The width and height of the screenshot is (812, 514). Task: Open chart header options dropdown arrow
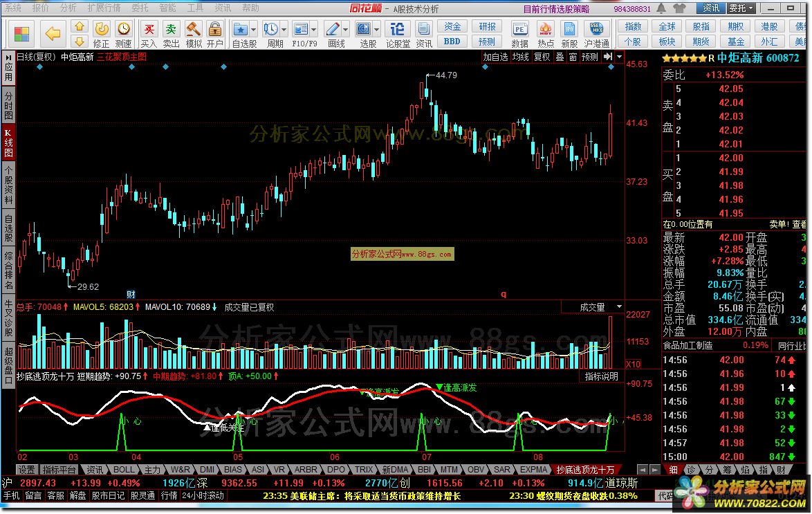point(619,57)
